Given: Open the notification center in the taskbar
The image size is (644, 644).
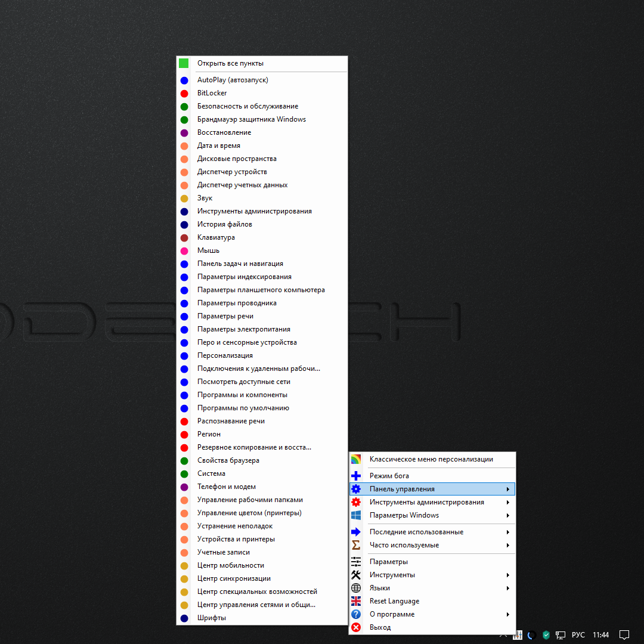Looking at the screenshot, I should tap(624, 635).
